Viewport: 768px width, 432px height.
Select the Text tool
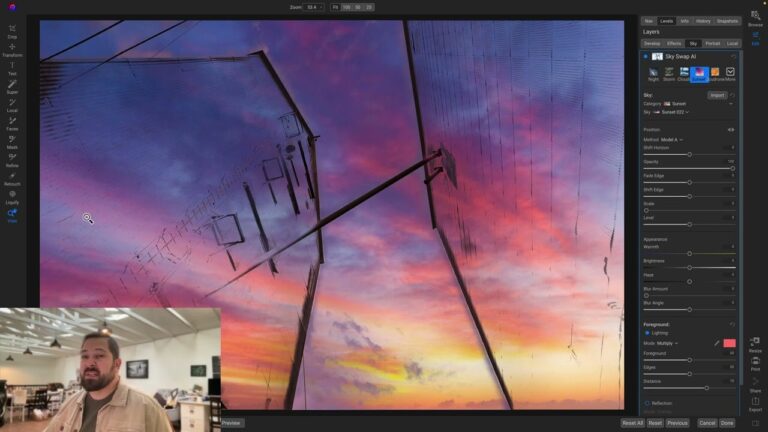(x=12, y=68)
